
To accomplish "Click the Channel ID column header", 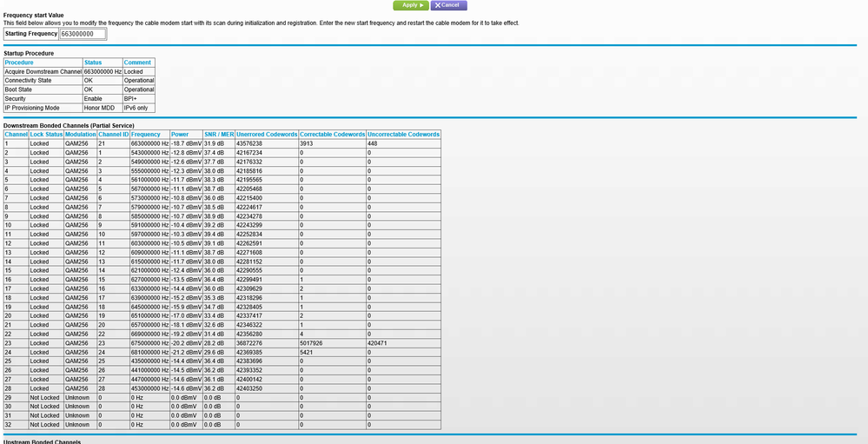I will (113, 135).
